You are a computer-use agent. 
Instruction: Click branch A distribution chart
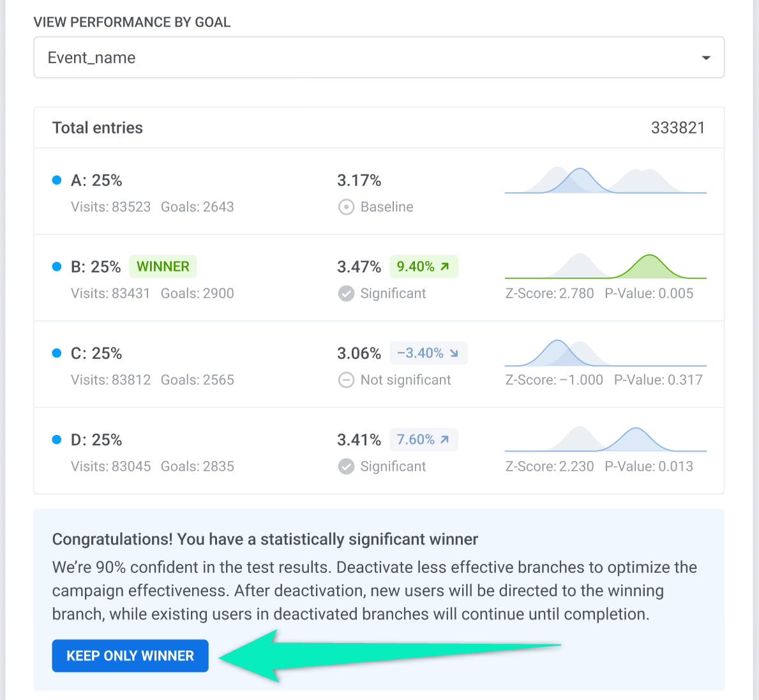[605, 181]
